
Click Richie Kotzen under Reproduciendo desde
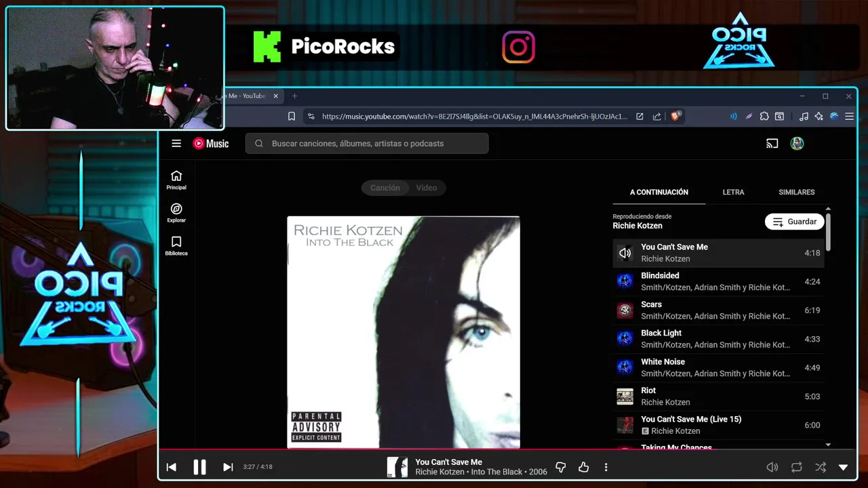tap(637, 226)
